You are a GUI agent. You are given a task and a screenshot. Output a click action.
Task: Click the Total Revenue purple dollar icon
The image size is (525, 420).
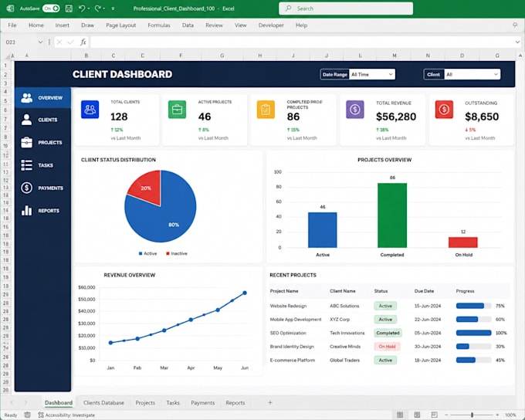click(x=355, y=109)
